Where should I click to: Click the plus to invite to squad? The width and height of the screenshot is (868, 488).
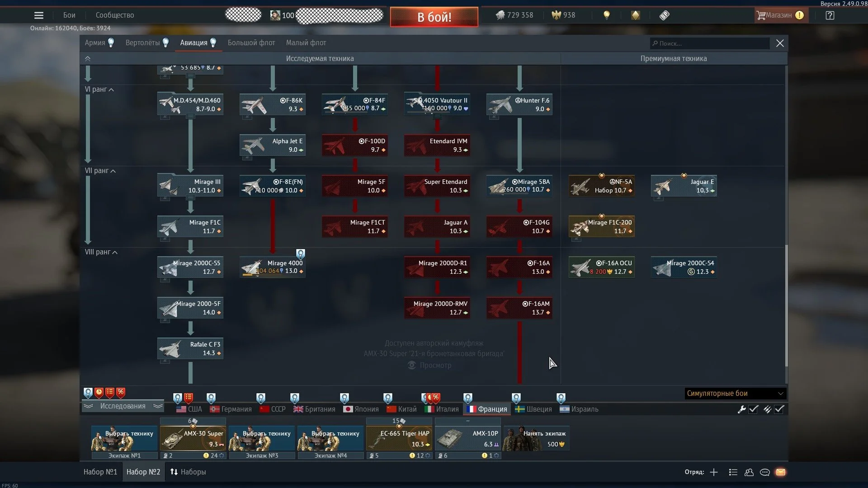pyautogui.click(x=714, y=472)
